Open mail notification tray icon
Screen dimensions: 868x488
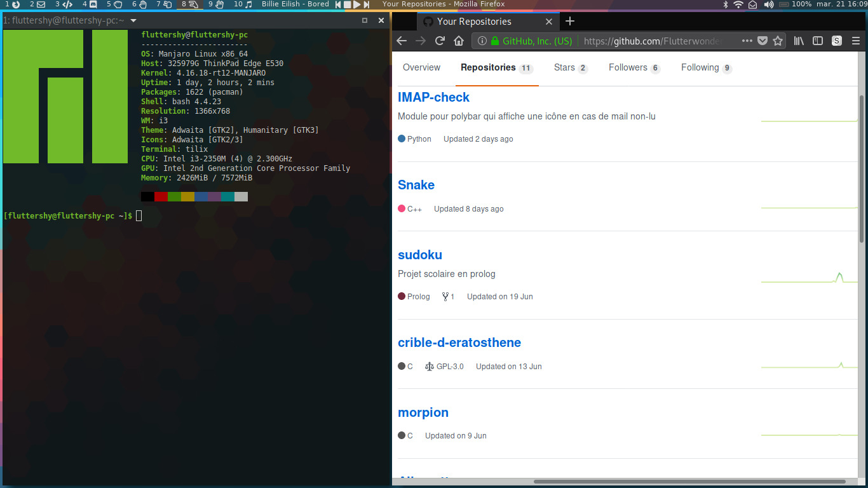pos(753,4)
